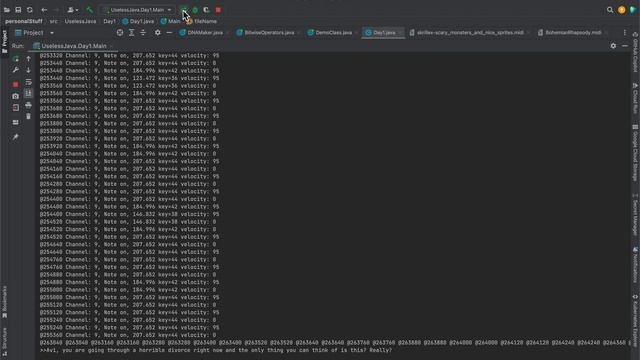Dump threads with the camera icon

pos(16,96)
